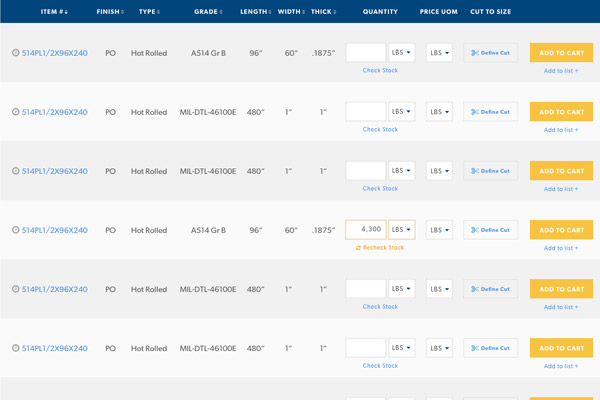This screenshot has height=400, width=600.
Task: Sort the table by LENGTH column
Action: tap(256, 12)
